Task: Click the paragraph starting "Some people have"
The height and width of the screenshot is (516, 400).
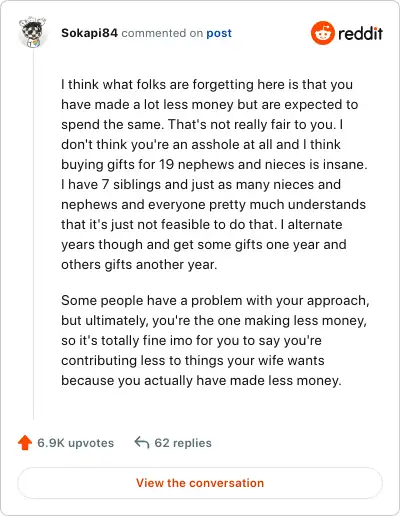Action: click(x=215, y=340)
